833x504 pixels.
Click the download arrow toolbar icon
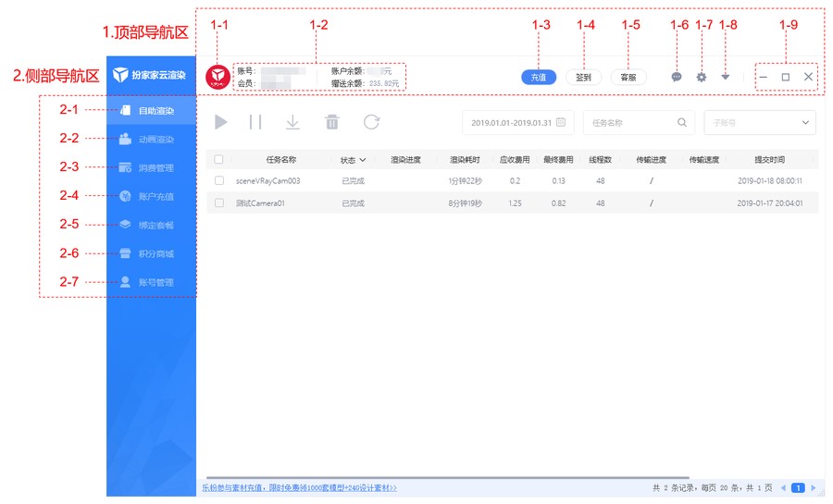pyautogui.click(x=292, y=122)
